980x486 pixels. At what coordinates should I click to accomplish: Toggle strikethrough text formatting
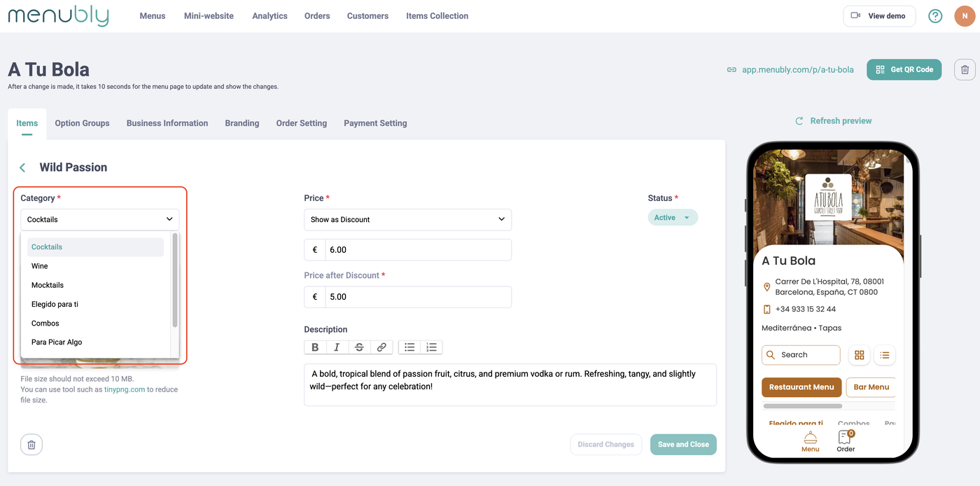point(359,347)
